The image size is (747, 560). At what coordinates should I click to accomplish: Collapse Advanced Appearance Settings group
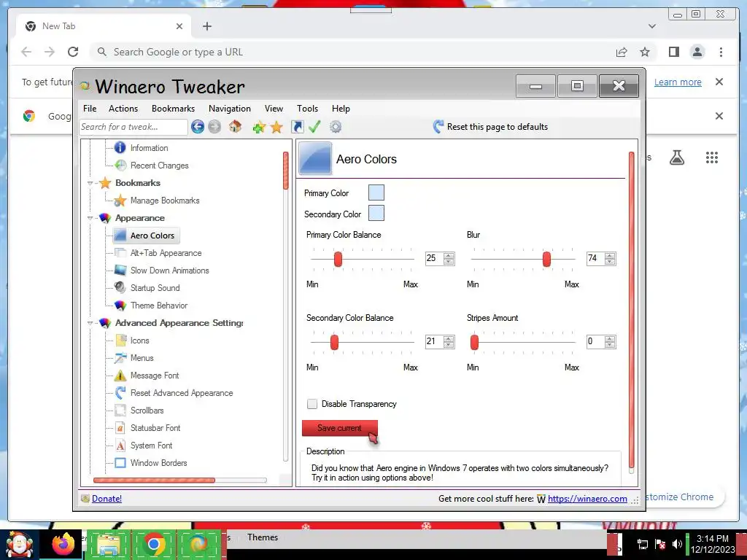(90, 323)
